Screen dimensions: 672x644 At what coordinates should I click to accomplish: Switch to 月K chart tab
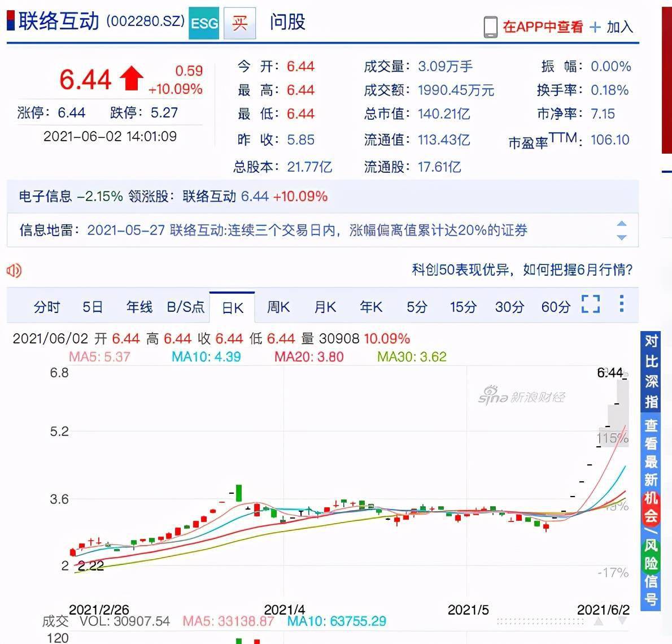[x=325, y=307]
